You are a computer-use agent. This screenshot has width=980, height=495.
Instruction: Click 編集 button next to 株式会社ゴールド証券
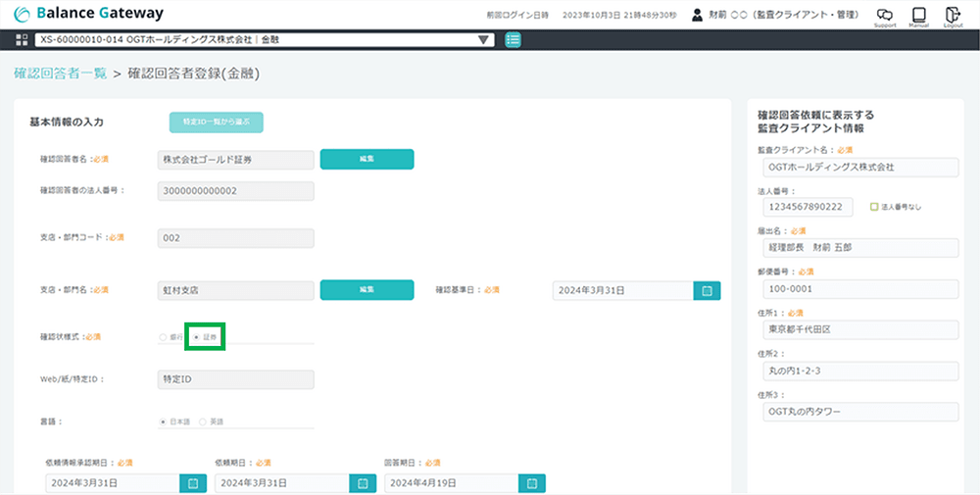[367, 159]
